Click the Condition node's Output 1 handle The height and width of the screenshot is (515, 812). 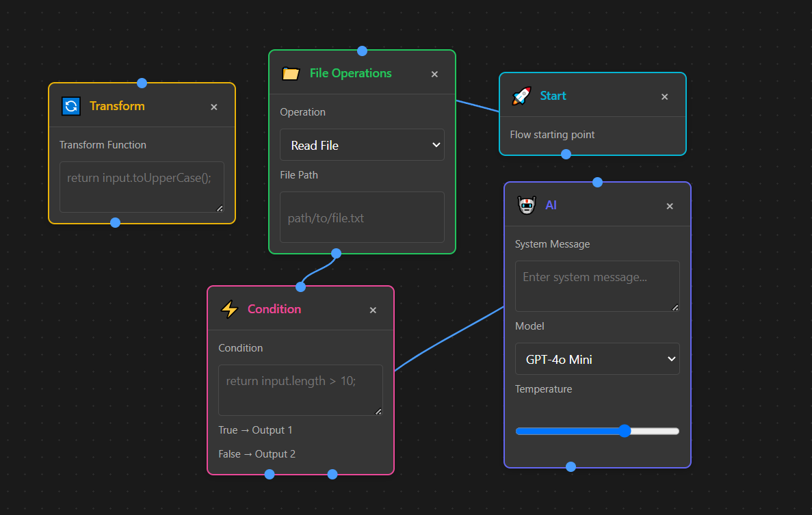(x=269, y=474)
